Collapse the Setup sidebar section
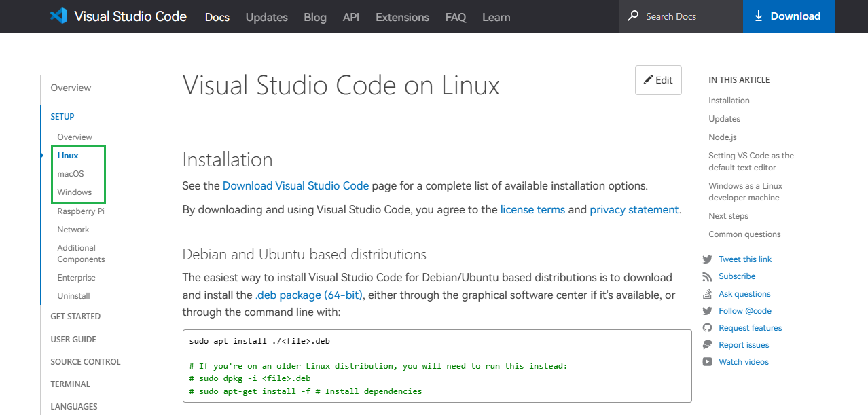Screen dimensions: 868x415 pyautogui.click(x=62, y=117)
